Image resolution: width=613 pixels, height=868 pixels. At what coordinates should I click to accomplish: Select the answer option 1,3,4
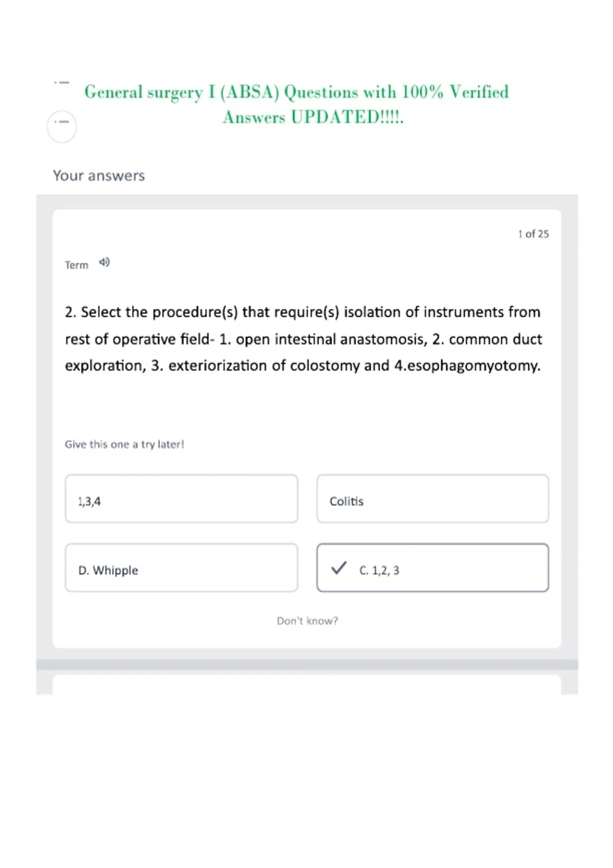pyautogui.click(x=181, y=499)
